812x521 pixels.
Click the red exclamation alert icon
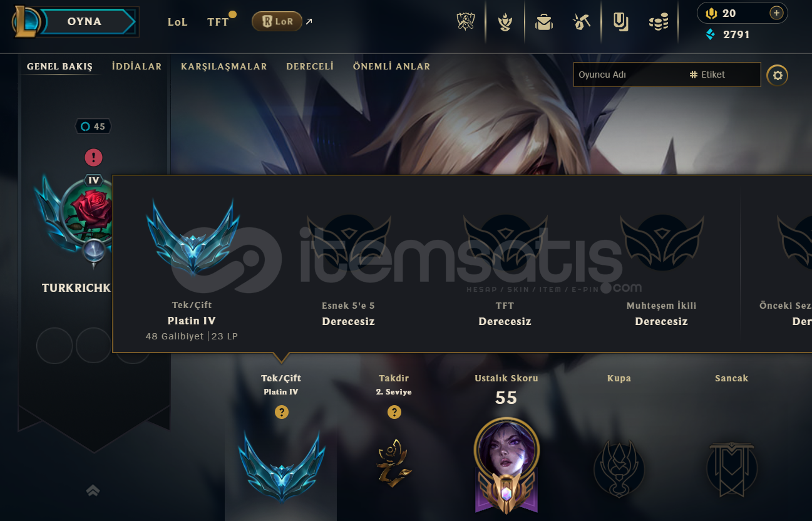pos(93,157)
